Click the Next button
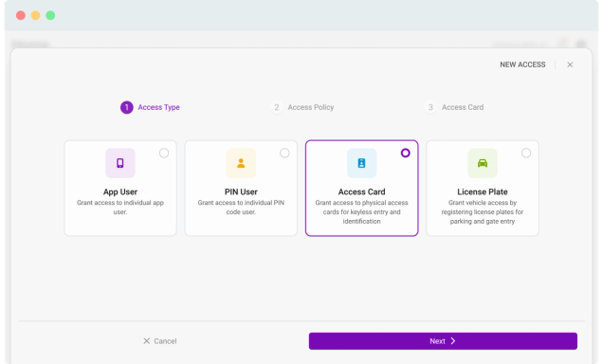603x364 pixels. [443, 341]
